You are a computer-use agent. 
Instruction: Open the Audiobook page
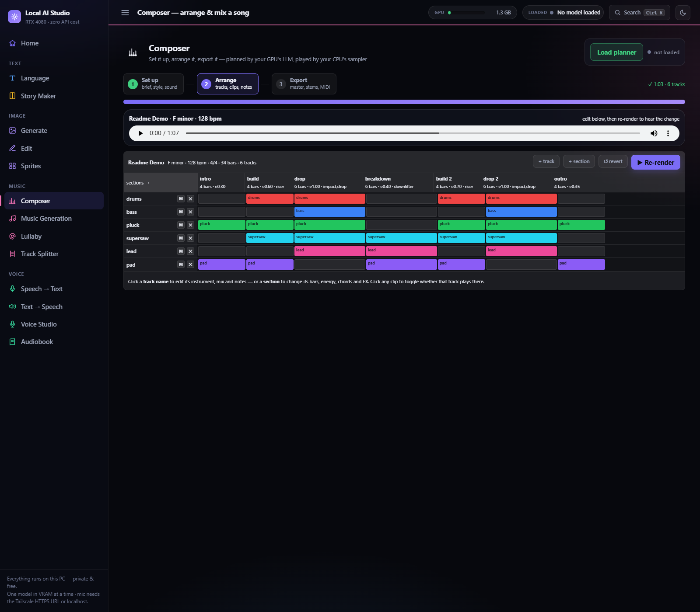54,342
